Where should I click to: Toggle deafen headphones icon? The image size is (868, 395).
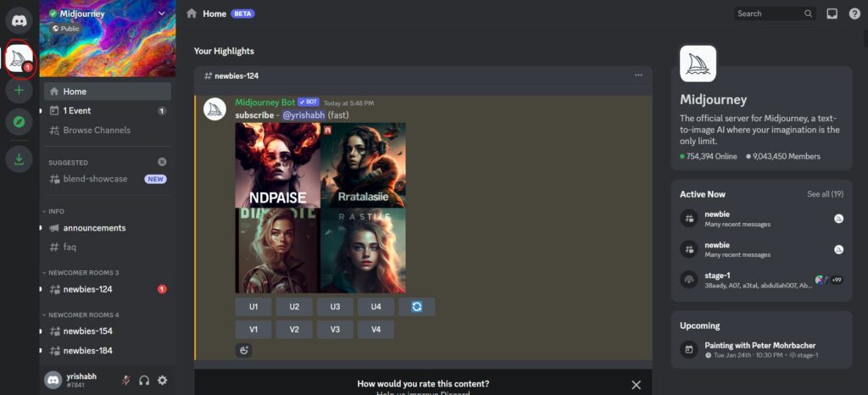pos(144,380)
